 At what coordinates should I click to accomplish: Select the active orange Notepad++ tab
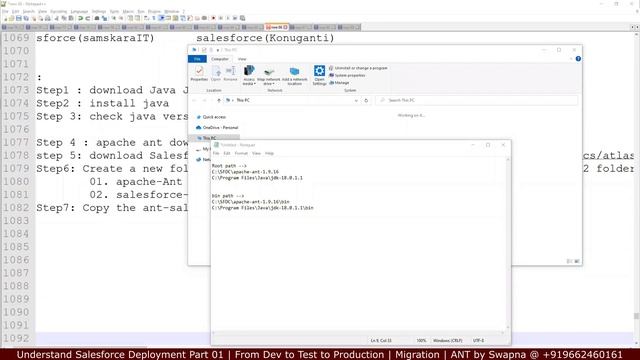tap(276, 27)
